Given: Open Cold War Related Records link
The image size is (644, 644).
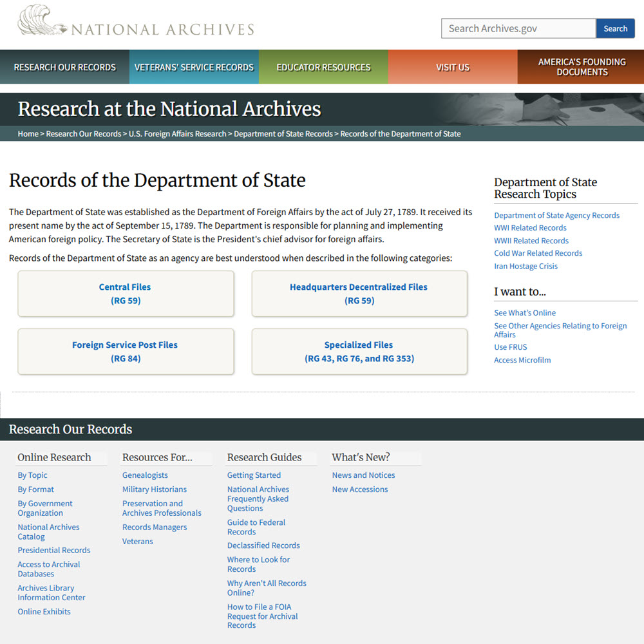Looking at the screenshot, I should click(x=538, y=253).
